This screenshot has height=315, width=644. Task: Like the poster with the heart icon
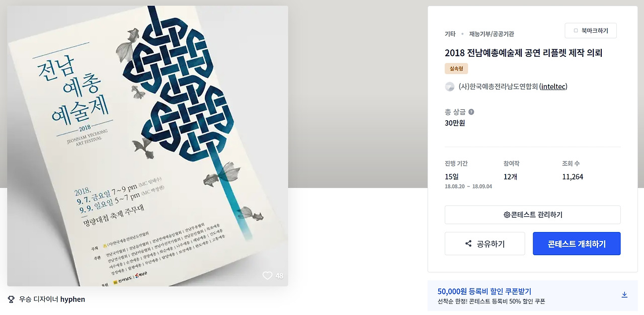coord(267,276)
